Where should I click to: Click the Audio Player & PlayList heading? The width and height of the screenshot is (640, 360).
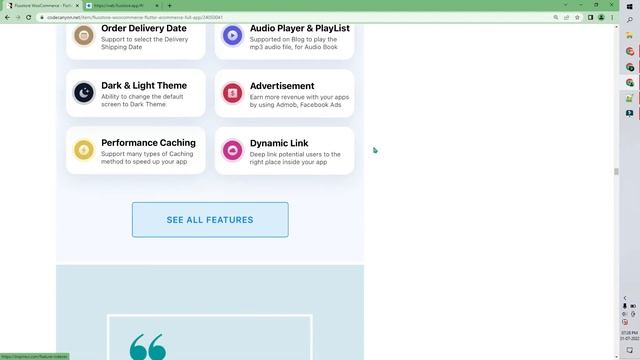pos(300,28)
